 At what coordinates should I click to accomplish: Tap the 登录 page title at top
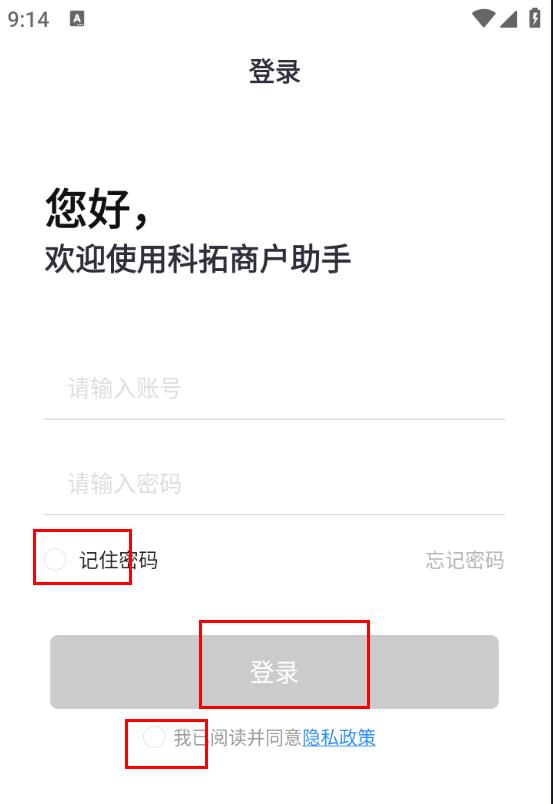(x=274, y=71)
